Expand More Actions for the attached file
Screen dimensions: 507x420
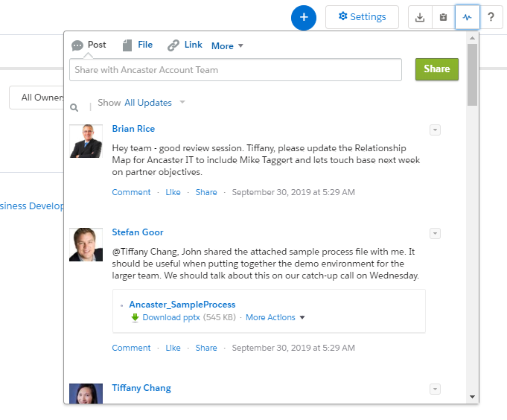tap(275, 317)
